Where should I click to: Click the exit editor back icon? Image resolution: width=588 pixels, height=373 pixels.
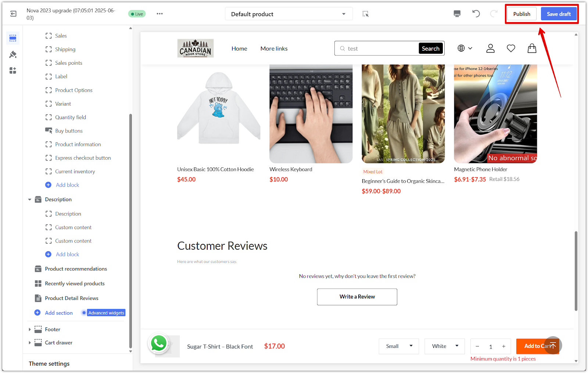click(x=13, y=14)
